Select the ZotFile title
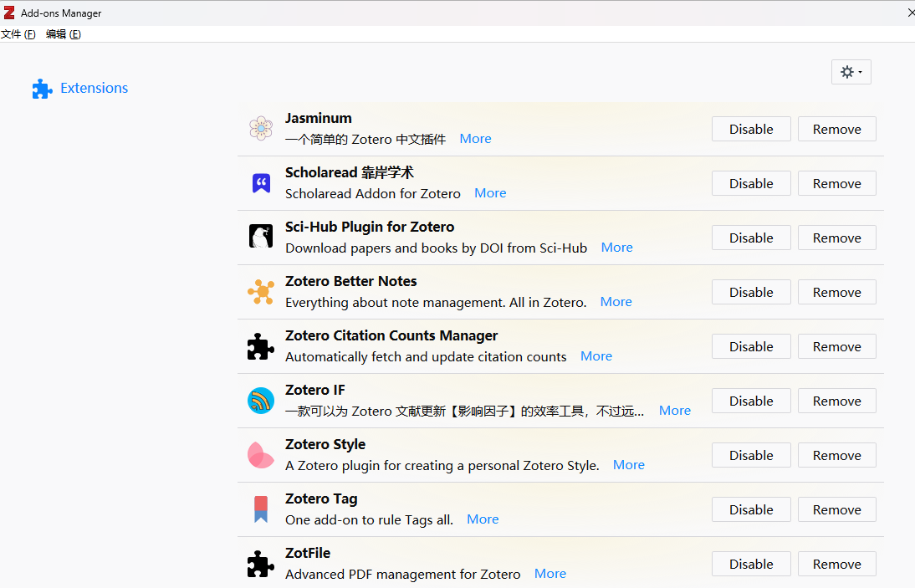The image size is (915, 588). (x=308, y=552)
